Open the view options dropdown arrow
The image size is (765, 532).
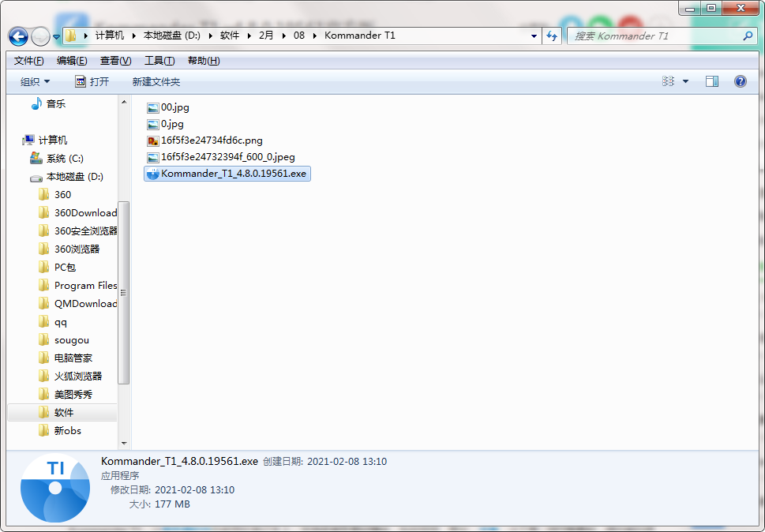pyautogui.click(x=685, y=81)
